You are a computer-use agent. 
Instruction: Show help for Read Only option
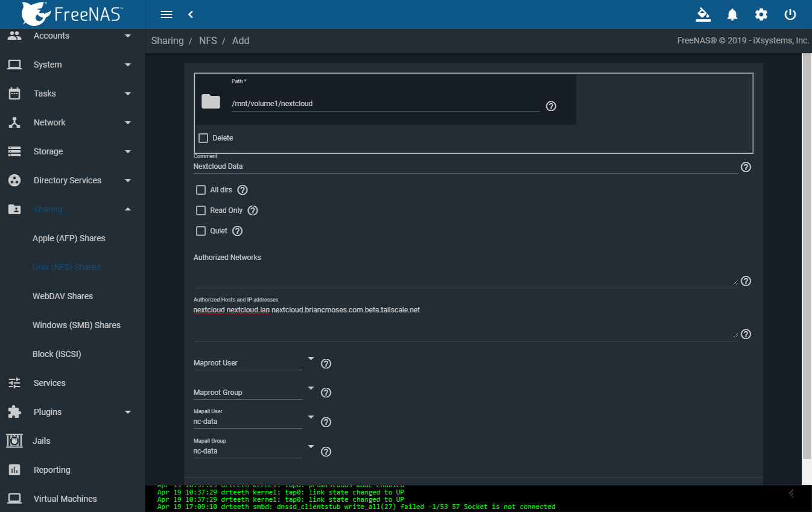[x=253, y=210]
